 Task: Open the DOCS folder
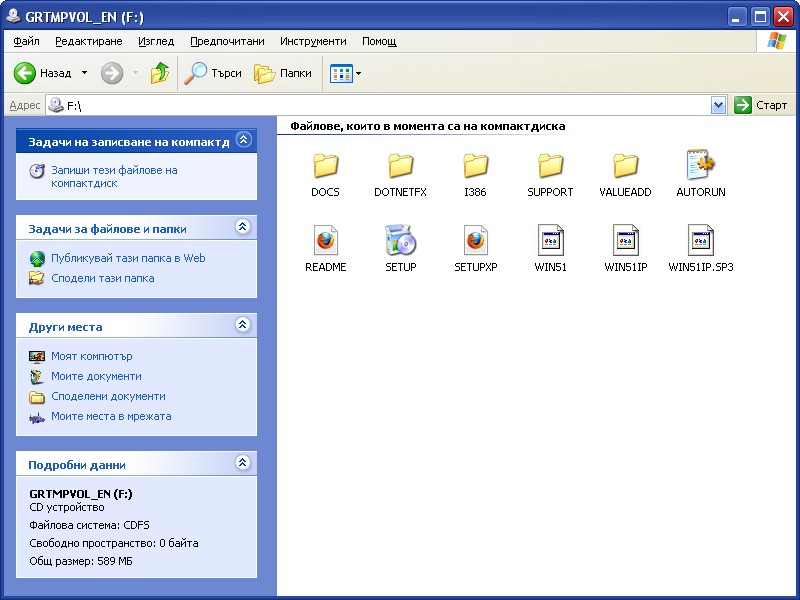[326, 175]
